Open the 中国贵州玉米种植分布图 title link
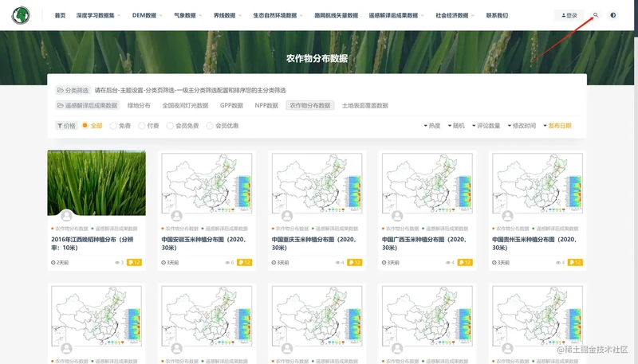The image size is (638, 364). pyautogui.click(x=534, y=244)
